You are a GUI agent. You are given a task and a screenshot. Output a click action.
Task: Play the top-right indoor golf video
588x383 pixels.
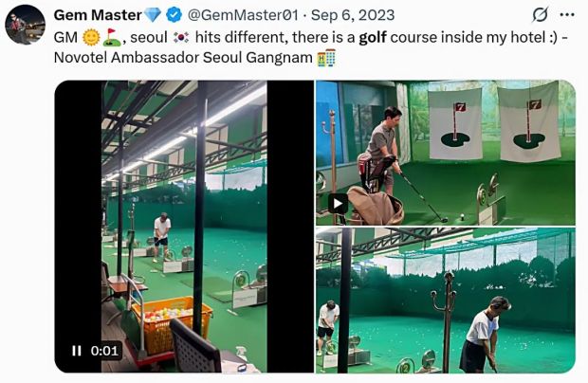coord(338,204)
